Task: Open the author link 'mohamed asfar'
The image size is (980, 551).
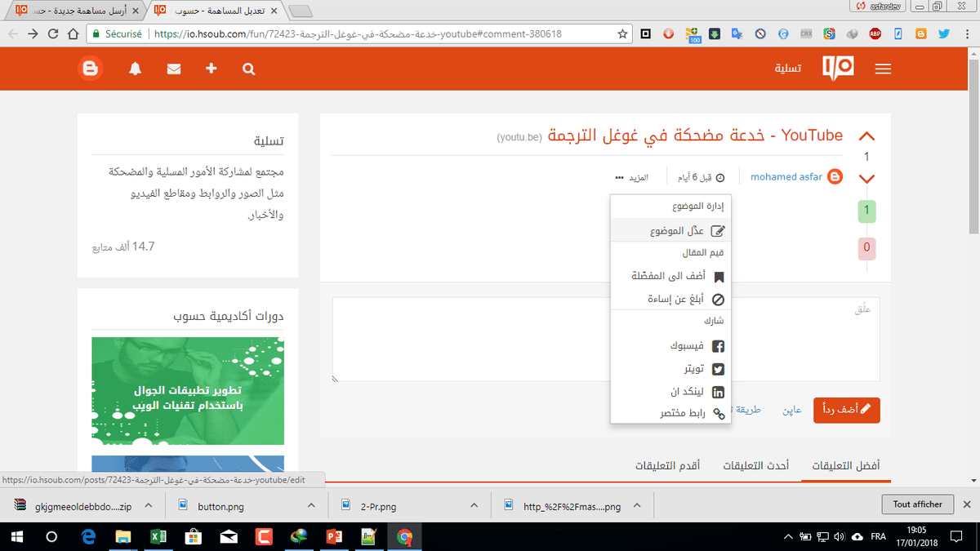Action: pyautogui.click(x=786, y=177)
